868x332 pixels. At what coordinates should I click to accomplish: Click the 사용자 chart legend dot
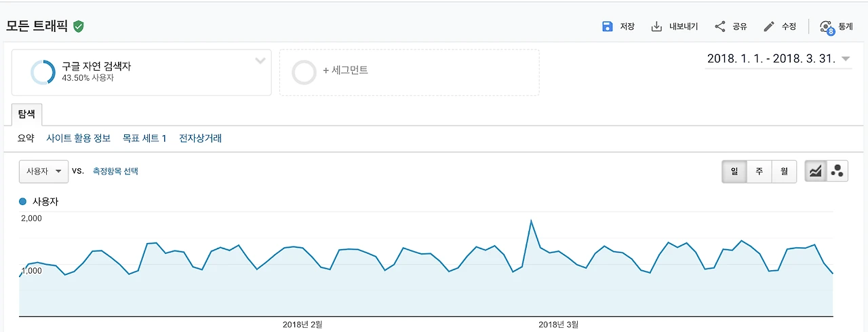(x=23, y=202)
